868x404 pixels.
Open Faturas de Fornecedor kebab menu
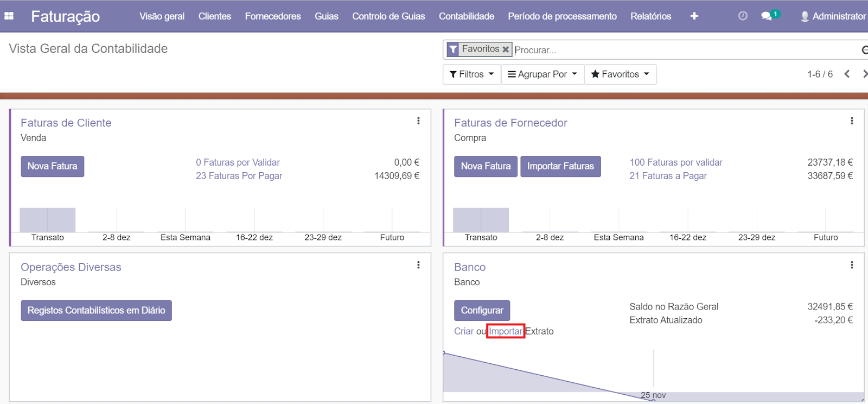click(x=852, y=121)
